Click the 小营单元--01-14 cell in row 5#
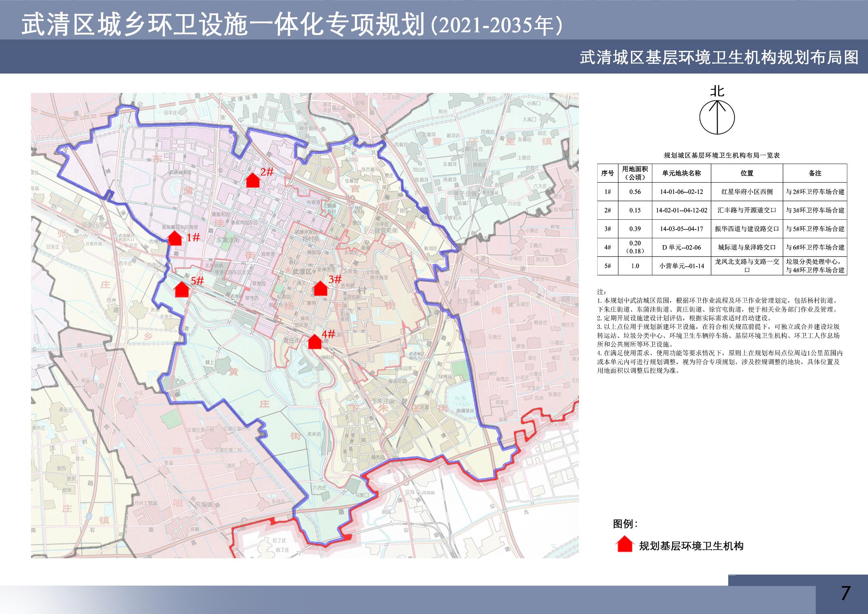Viewport: 868px width, 614px height. click(x=681, y=266)
